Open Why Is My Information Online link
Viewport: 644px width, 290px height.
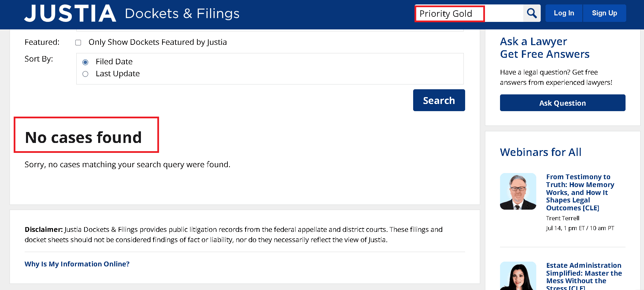pyautogui.click(x=77, y=264)
